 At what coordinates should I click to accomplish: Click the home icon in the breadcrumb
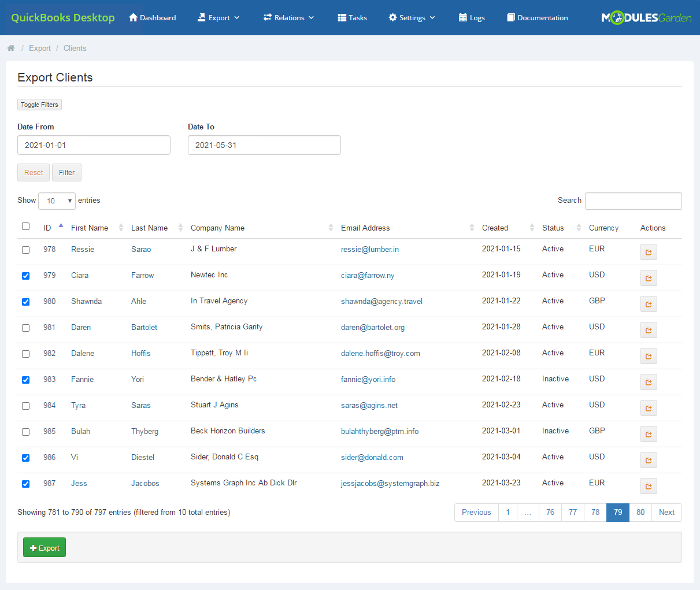click(x=10, y=48)
